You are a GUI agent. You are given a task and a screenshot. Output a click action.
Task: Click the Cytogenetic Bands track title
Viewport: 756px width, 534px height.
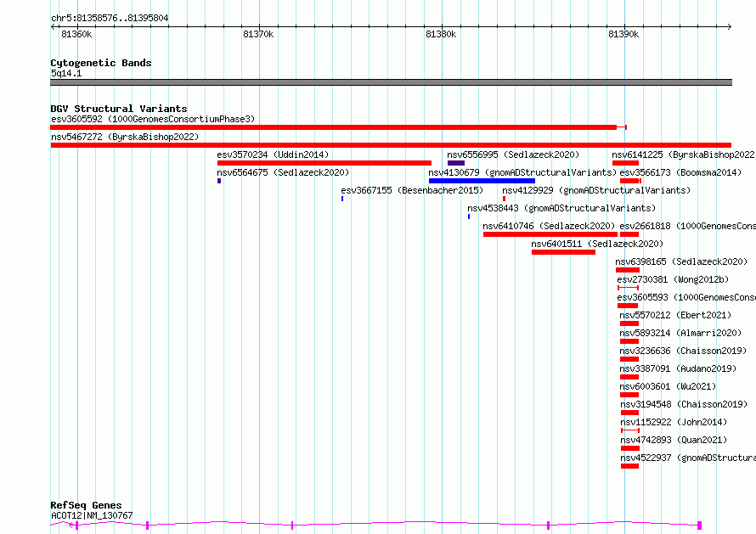101,63
